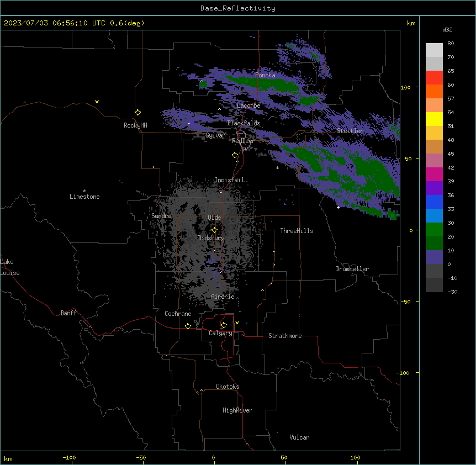Pick the blue 36-33 dBZ legend swatch

(x=434, y=202)
